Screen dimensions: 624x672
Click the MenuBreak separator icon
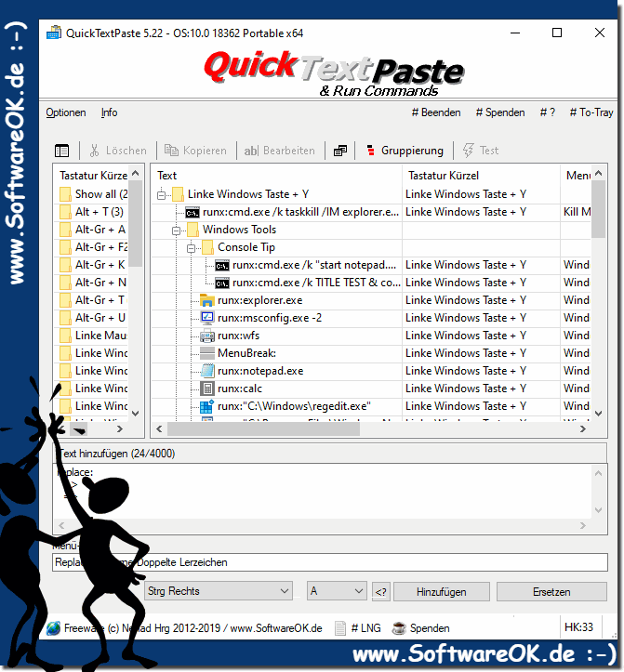[x=207, y=353]
